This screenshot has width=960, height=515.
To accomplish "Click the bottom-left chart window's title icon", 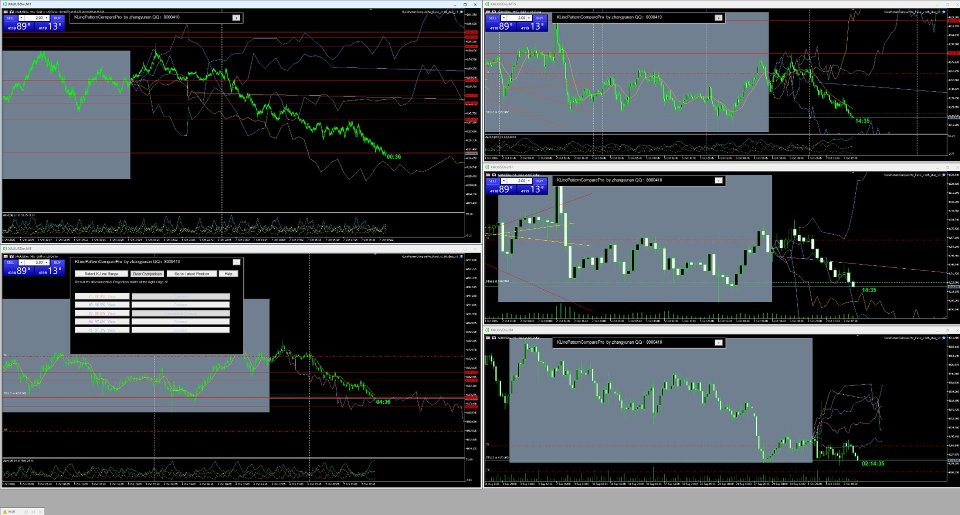I will 5,248.
